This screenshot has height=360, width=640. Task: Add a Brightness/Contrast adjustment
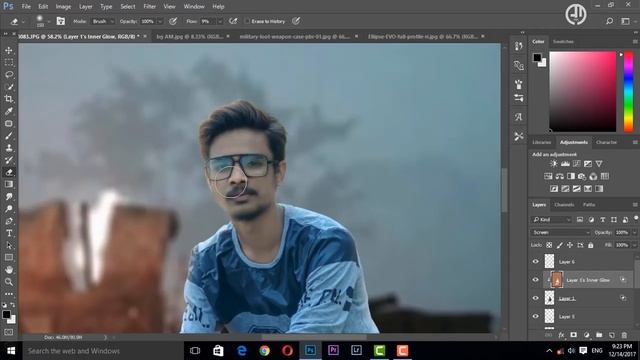[x=553, y=164]
